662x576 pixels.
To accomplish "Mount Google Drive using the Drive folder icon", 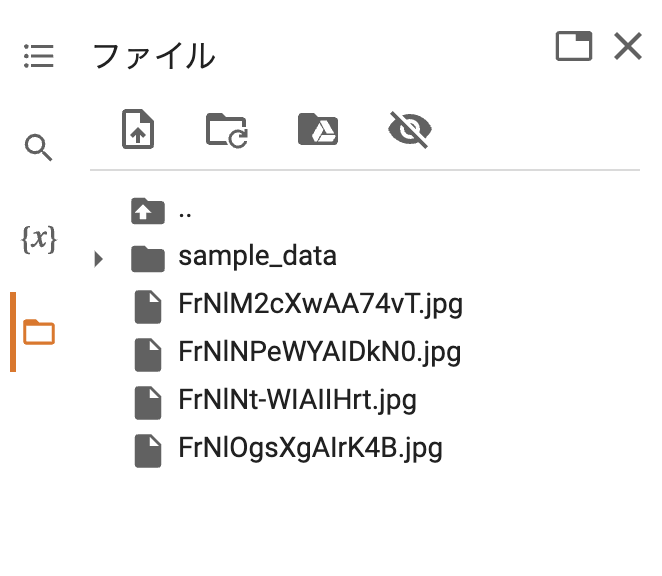I will tap(318, 129).
